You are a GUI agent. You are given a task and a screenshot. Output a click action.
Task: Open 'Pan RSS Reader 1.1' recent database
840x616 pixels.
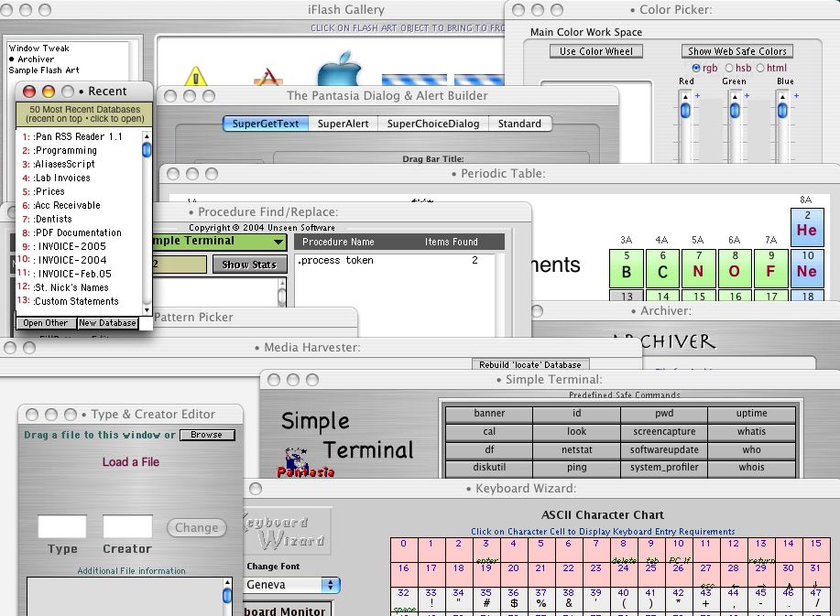[x=79, y=136]
